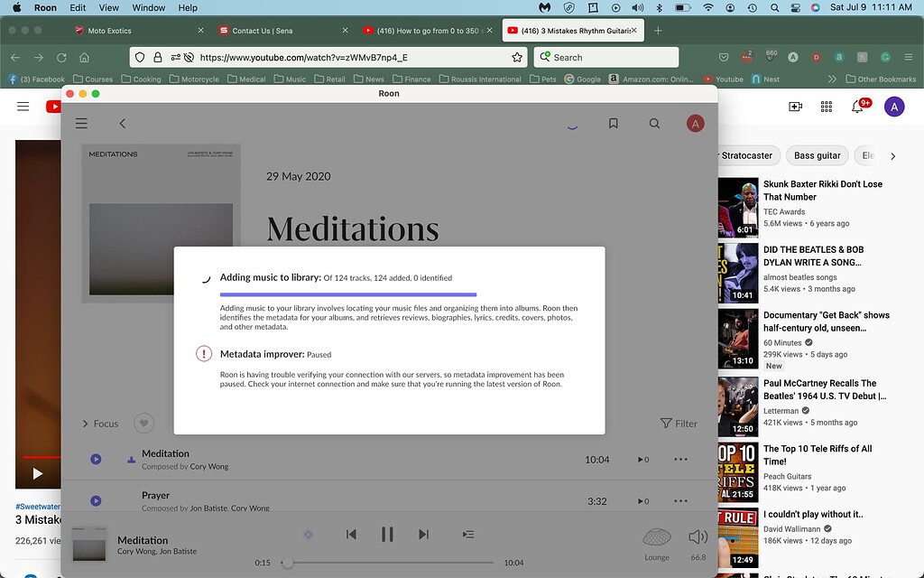Select the Bass guitar filter chip
924x578 pixels.
pos(817,154)
